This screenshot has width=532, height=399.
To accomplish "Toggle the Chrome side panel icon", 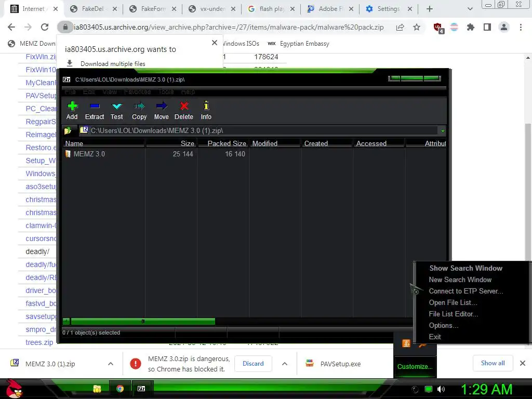I will 487,27.
